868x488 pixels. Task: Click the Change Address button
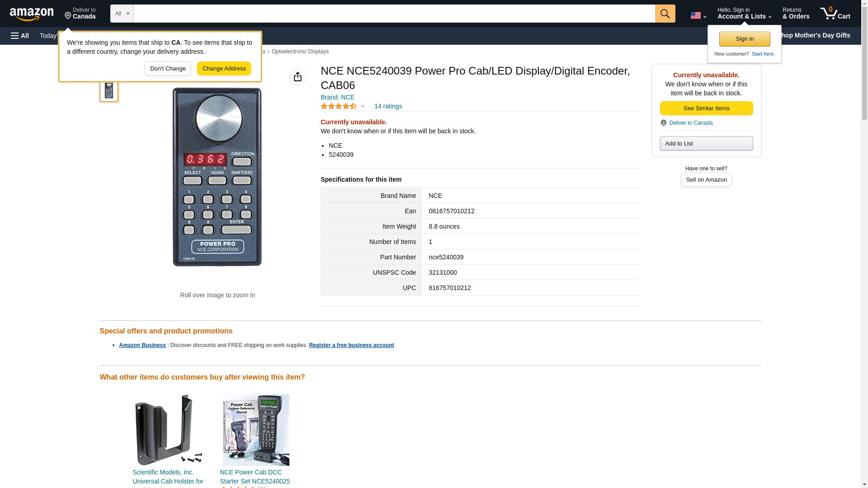coord(224,69)
